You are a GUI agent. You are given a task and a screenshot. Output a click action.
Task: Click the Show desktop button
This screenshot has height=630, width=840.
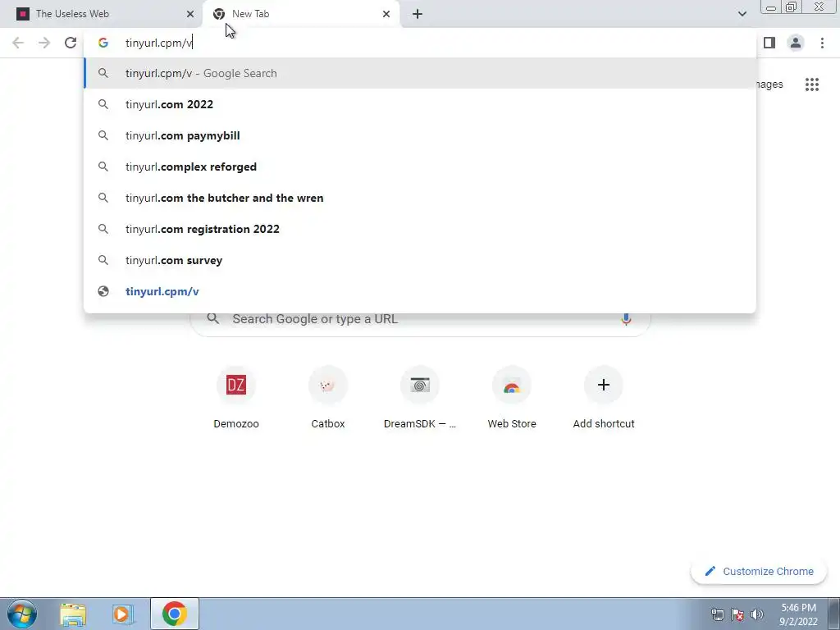[834, 614]
